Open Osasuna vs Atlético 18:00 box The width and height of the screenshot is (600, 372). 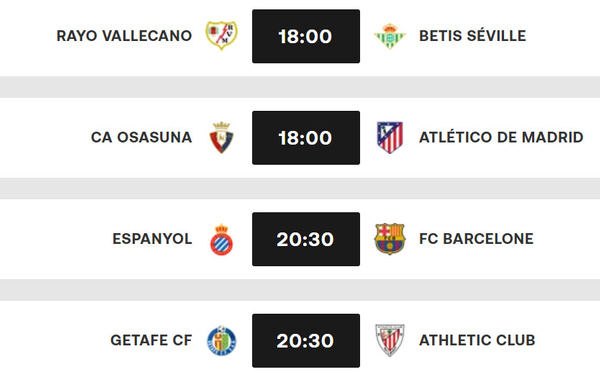[x=306, y=138]
